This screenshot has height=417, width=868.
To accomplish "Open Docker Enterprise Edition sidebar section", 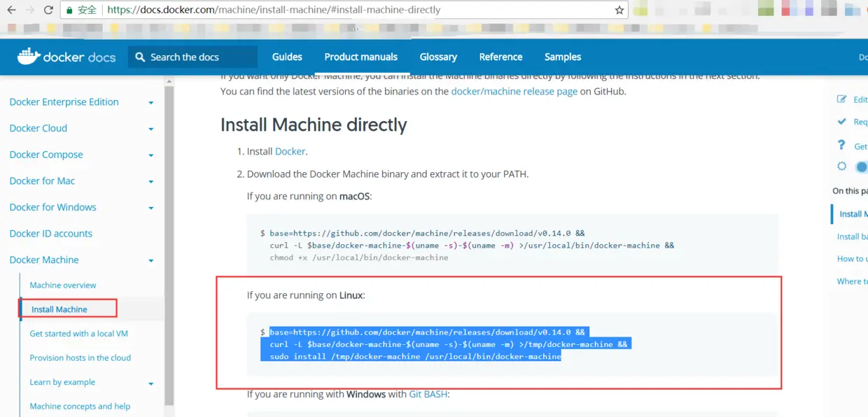I will [64, 101].
